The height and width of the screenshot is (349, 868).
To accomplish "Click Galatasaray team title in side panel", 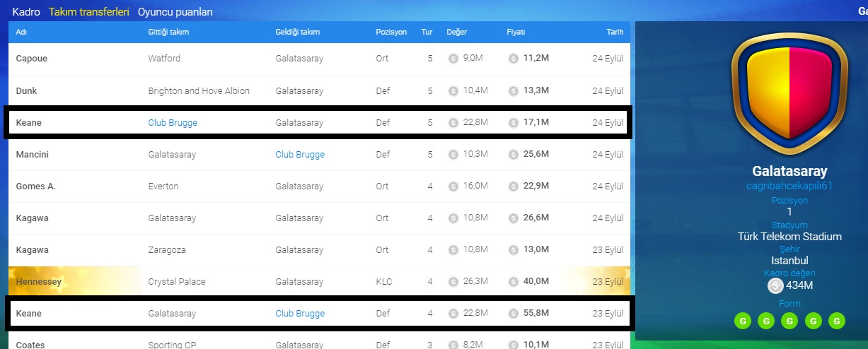I will (789, 171).
